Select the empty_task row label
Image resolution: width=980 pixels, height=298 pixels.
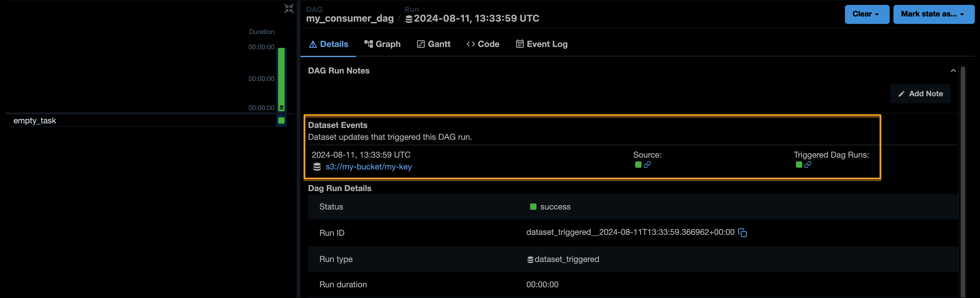[35, 120]
